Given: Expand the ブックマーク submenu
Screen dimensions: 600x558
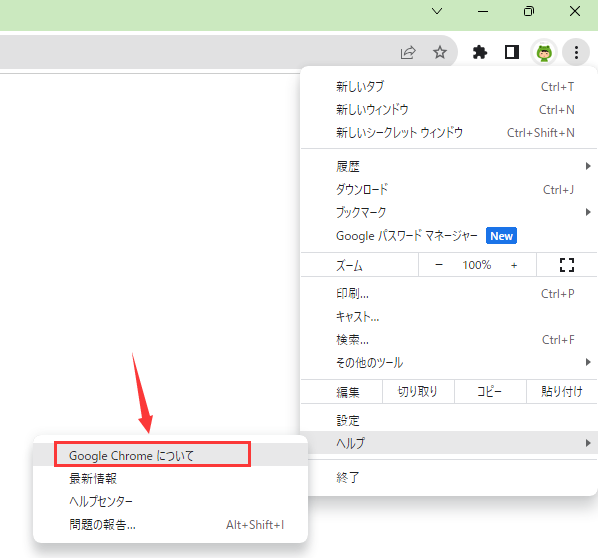Looking at the screenshot, I should pyautogui.click(x=449, y=212).
